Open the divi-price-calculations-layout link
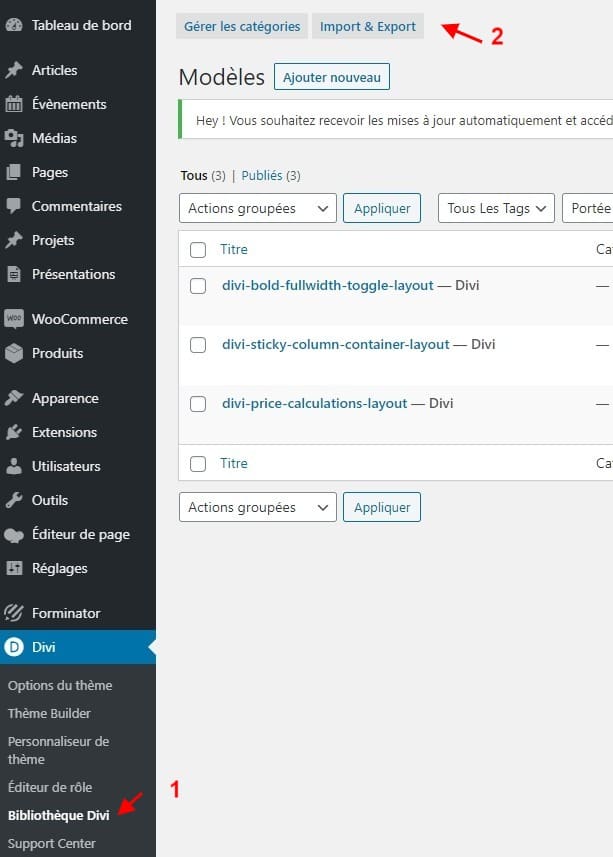Image resolution: width=613 pixels, height=857 pixels. (315, 403)
